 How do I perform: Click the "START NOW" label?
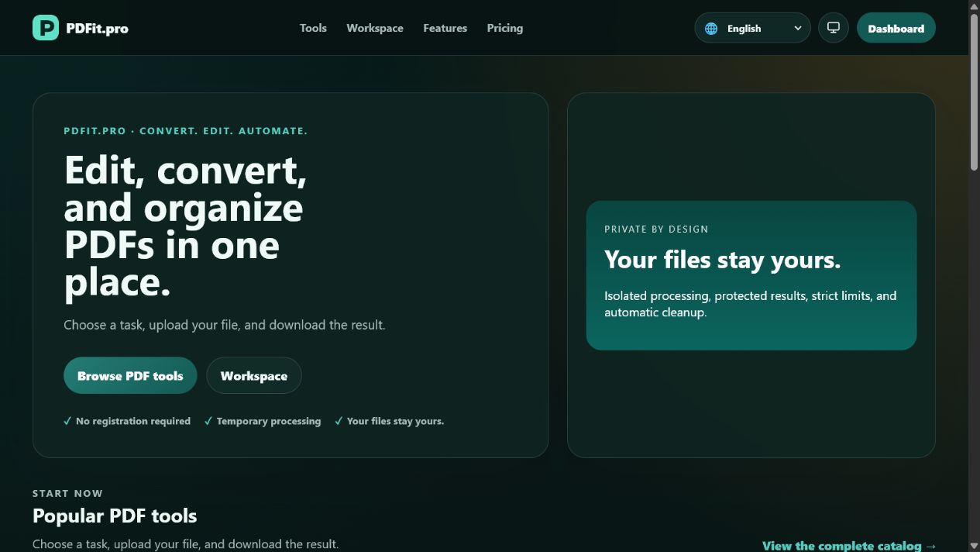pos(67,493)
